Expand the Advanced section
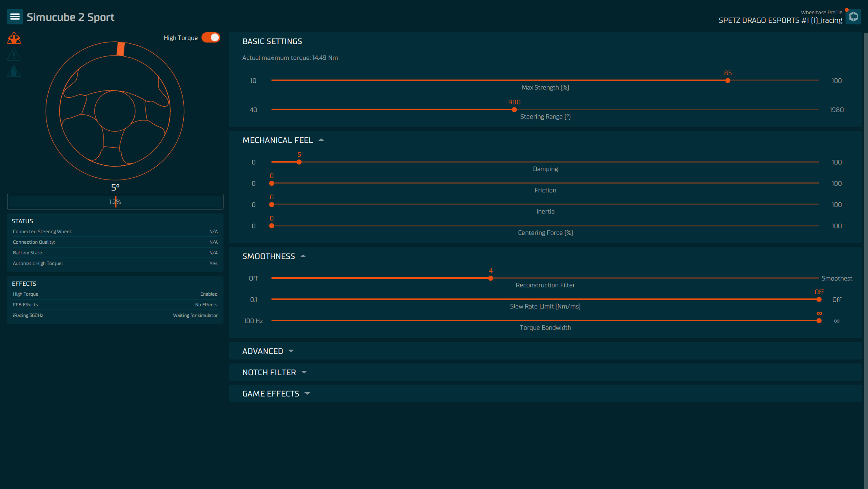868x489 pixels. coord(291,351)
